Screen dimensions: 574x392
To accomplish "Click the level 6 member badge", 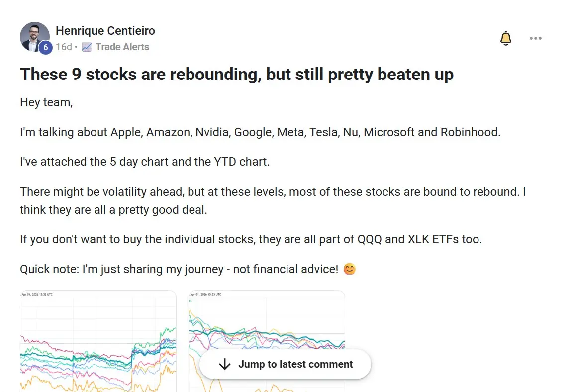I will coord(45,47).
